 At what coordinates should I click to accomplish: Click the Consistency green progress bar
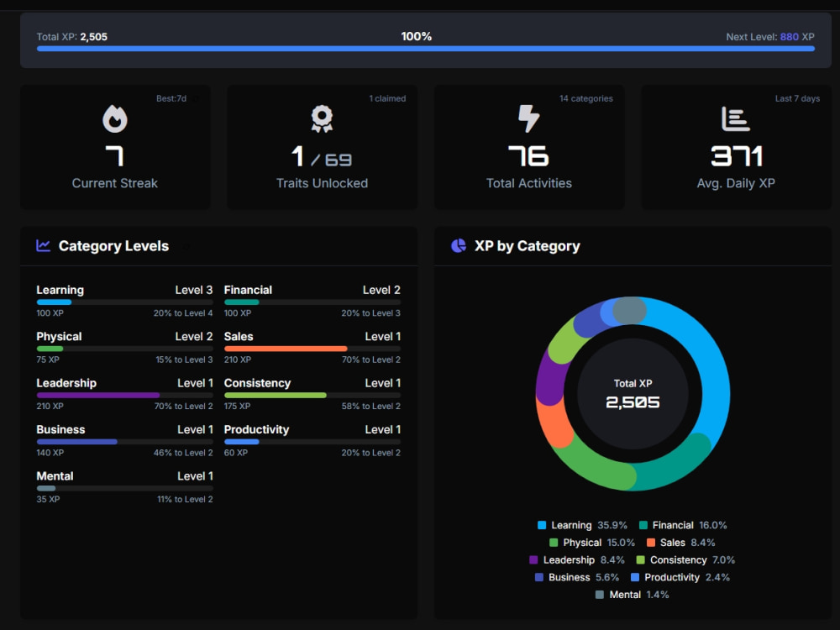click(312, 396)
